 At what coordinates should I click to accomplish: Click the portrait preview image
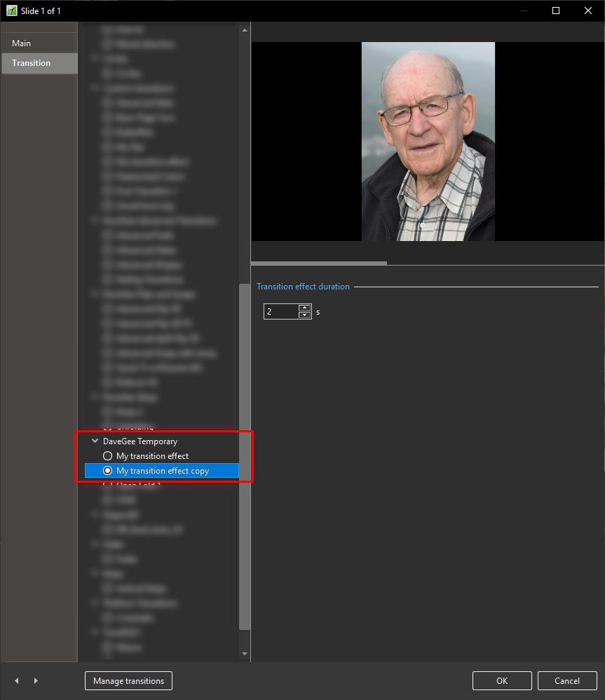428,141
